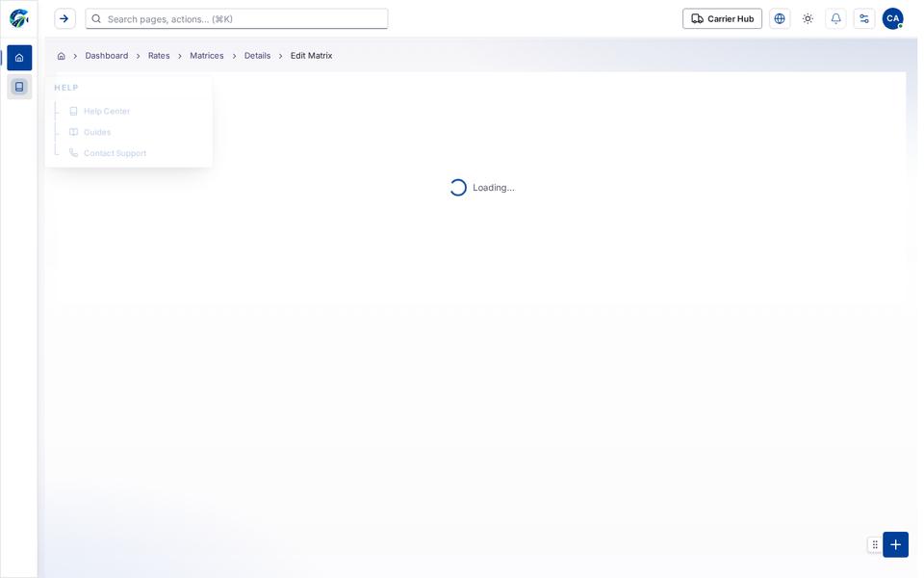
Task: Toggle the light theme sun icon
Action: coord(808,19)
